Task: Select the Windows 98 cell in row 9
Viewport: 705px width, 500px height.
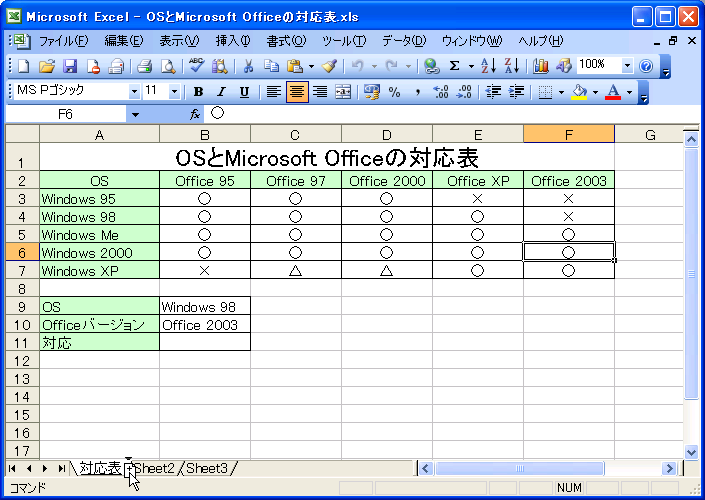Action: click(x=205, y=307)
